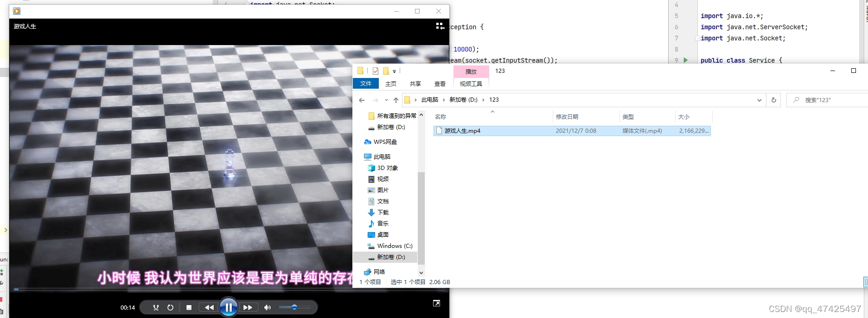Open the recent locations dropdown
The width and height of the screenshot is (868, 318).
(x=386, y=100)
